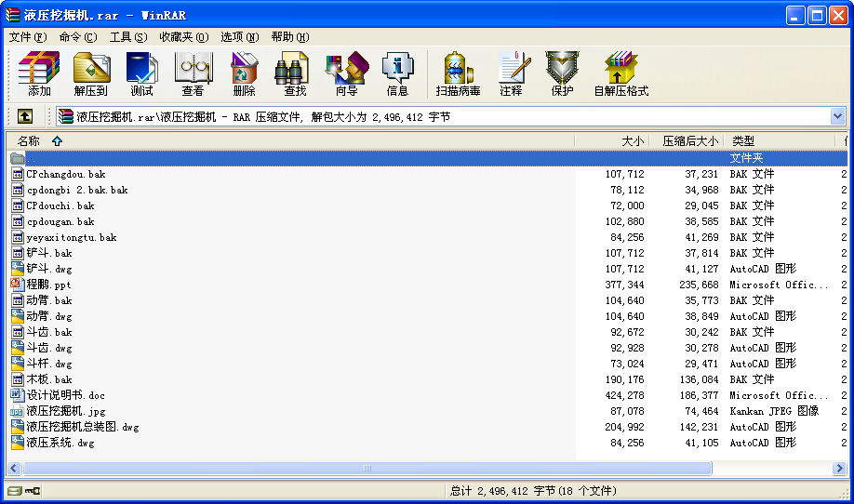
Task: Click the icon of 木板.bak file
Action: click(x=18, y=378)
